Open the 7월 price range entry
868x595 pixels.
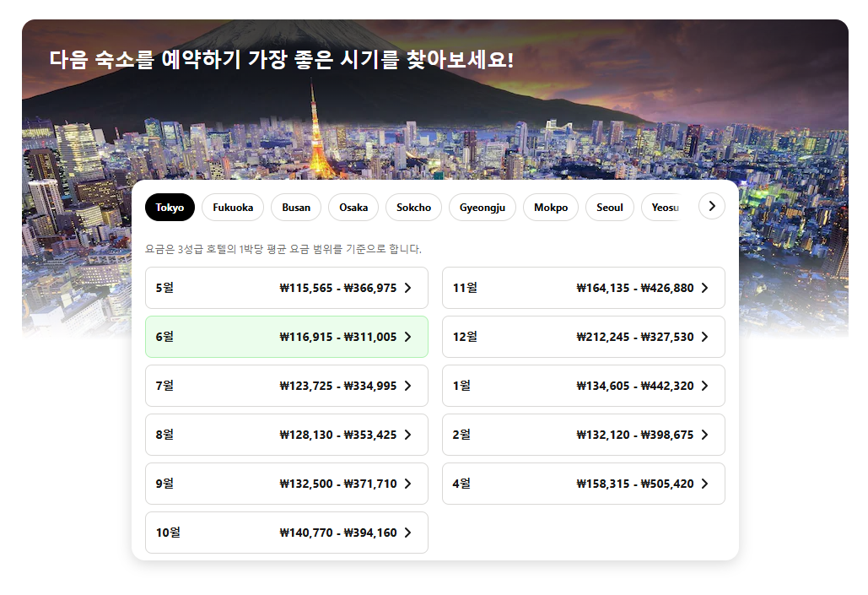point(287,386)
